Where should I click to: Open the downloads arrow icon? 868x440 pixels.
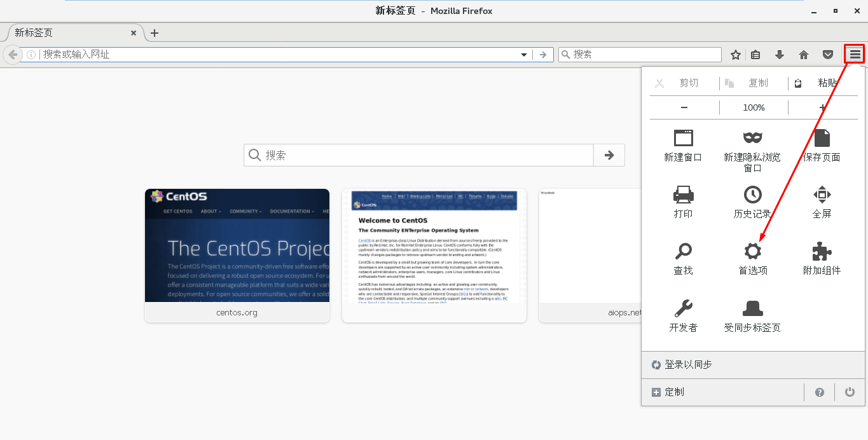[780, 55]
